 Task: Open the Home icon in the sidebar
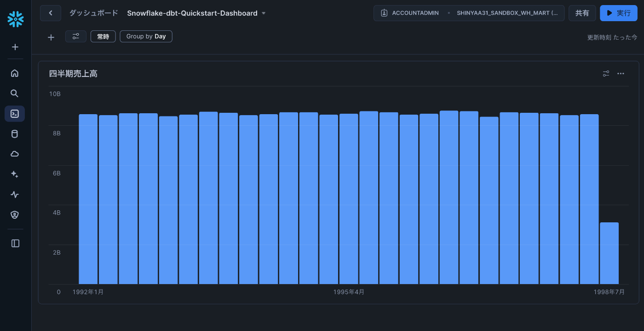coord(15,73)
